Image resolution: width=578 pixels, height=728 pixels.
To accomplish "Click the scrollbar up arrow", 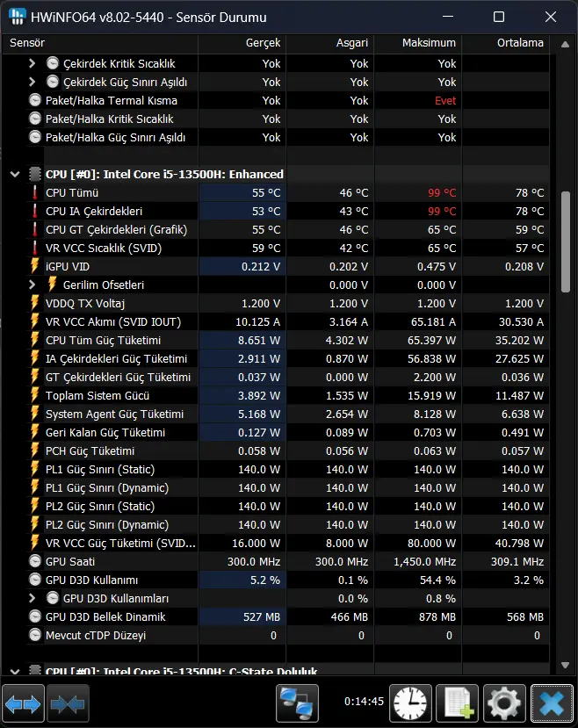I will [565, 45].
